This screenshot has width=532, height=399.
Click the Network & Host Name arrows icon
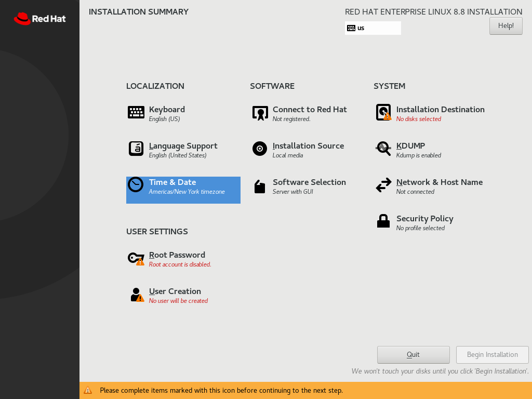[384, 185]
